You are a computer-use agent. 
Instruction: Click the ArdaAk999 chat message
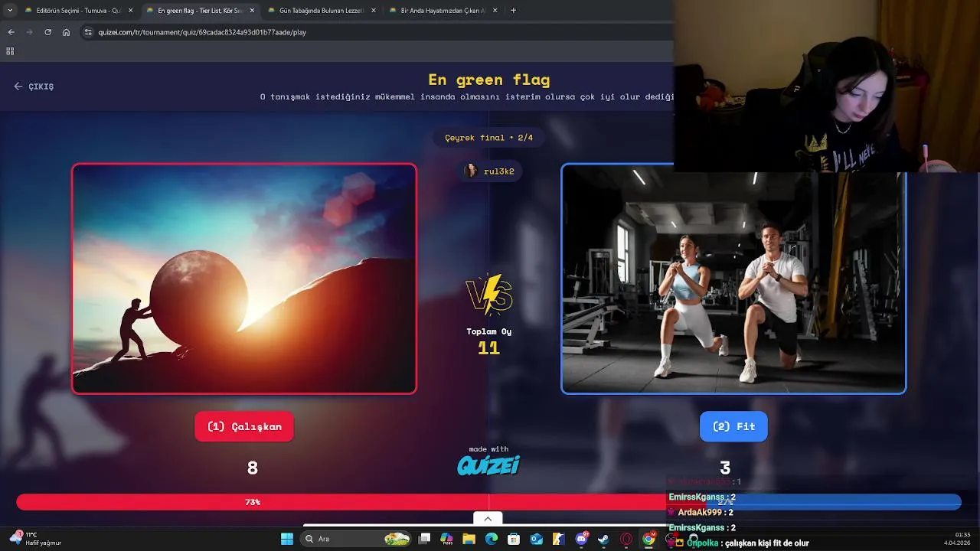(x=701, y=513)
